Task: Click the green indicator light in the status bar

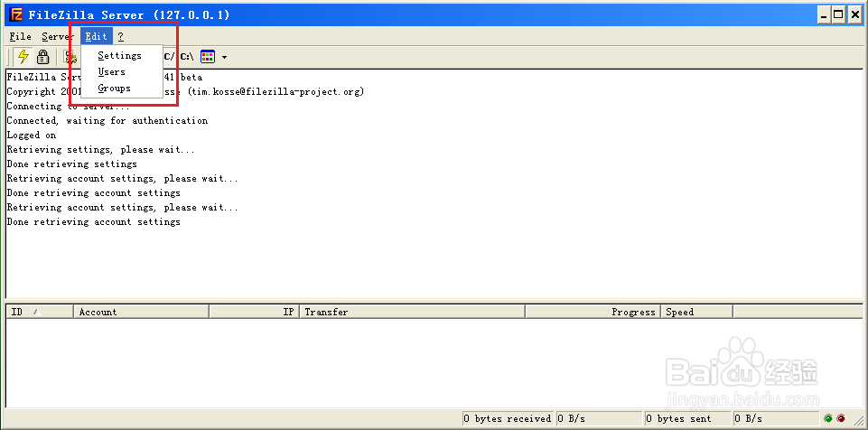Action: [x=828, y=419]
